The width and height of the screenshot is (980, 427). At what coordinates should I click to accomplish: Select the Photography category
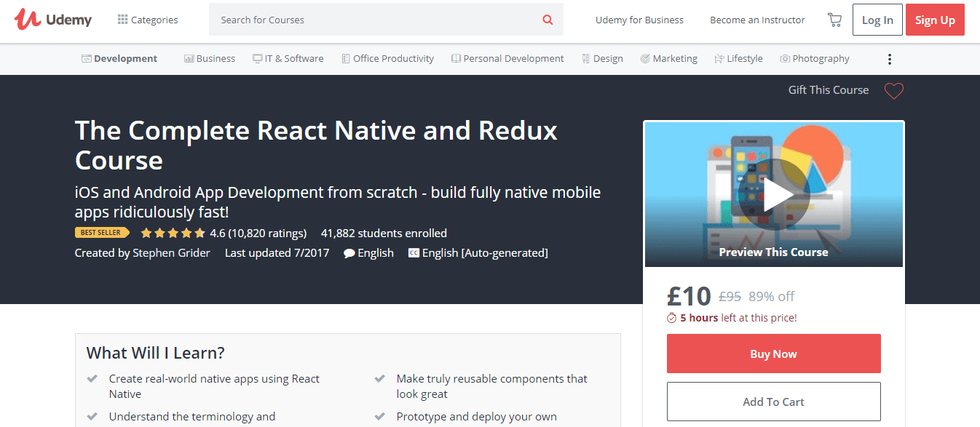click(x=815, y=59)
